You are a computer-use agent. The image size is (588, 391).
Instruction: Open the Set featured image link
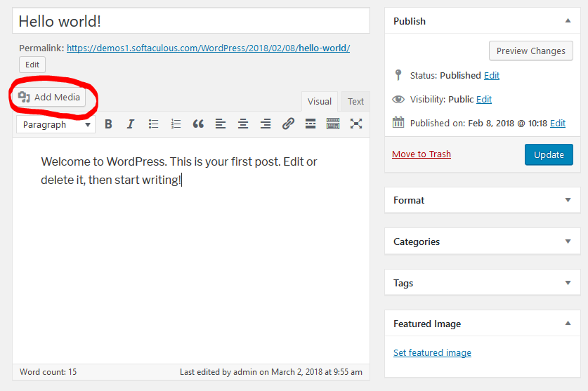coord(432,353)
